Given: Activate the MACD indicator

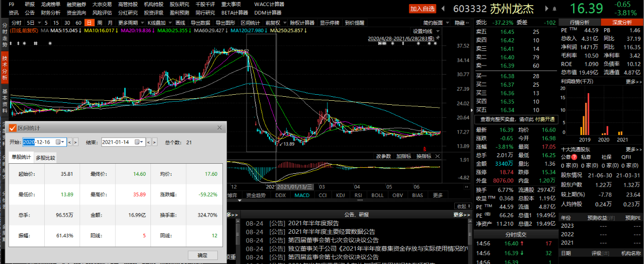Looking at the screenshot, I should pos(302,195).
